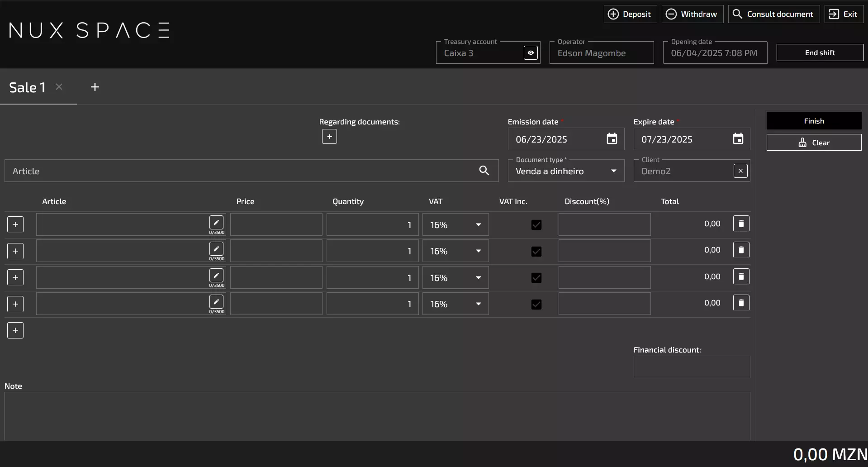Click the NUX SPACE logo
Image resolution: width=868 pixels, height=467 pixels.
pos(90,30)
